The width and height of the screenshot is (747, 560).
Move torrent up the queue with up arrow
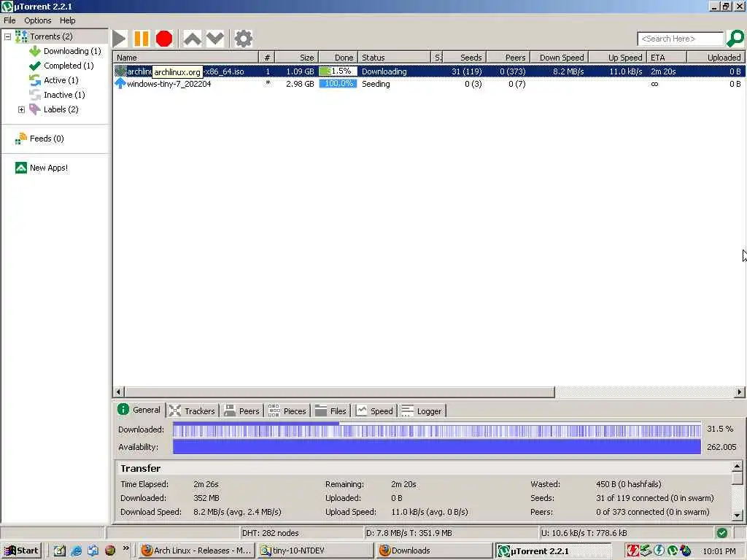[x=192, y=39]
